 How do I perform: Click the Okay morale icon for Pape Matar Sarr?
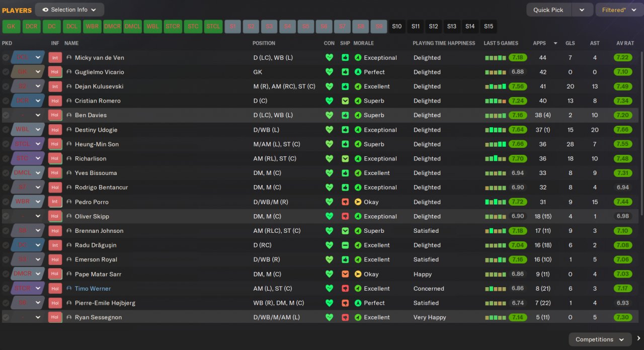358,274
